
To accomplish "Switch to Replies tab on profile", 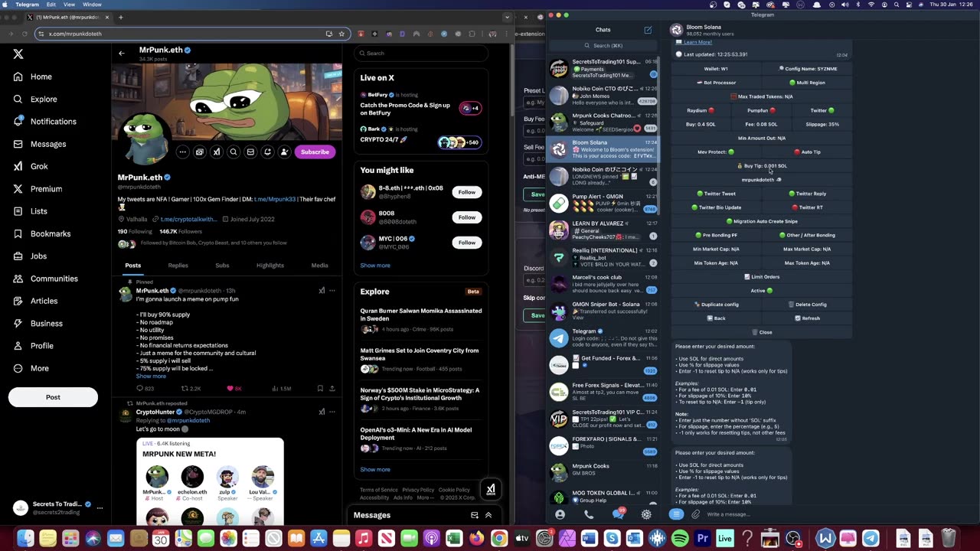I will tap(178, 266).
